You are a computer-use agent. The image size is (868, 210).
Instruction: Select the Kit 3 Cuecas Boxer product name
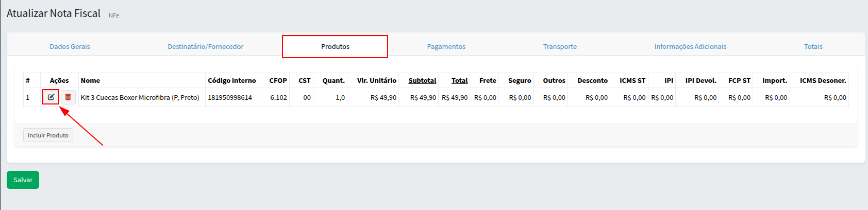[x=140, y=98]
